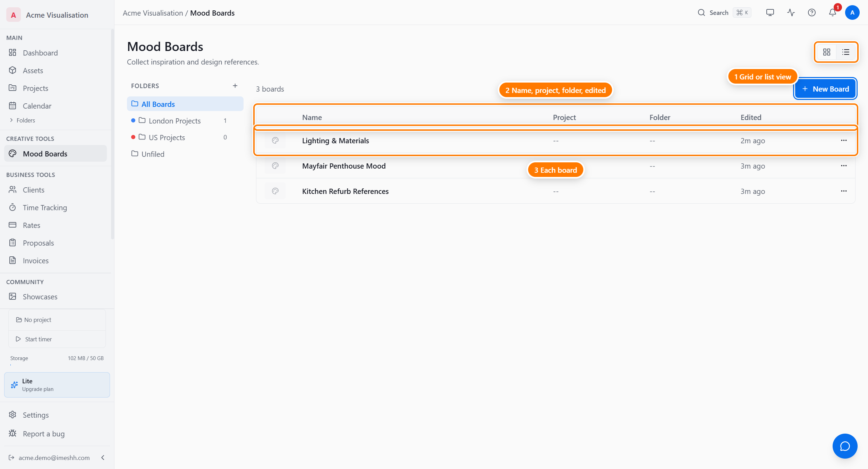Open more options for Lighting & Materials
Viewport: 868px width, 469px height.
(x=844, y=140)
